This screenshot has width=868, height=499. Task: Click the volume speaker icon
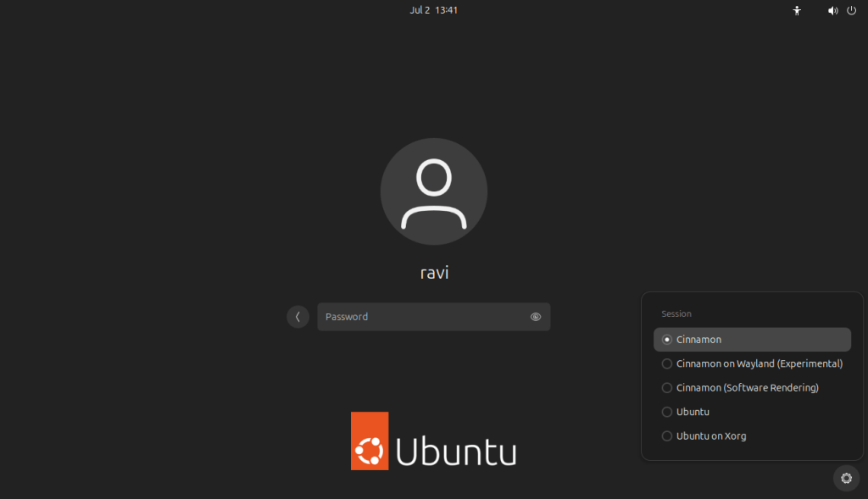[x=832, y=10]
